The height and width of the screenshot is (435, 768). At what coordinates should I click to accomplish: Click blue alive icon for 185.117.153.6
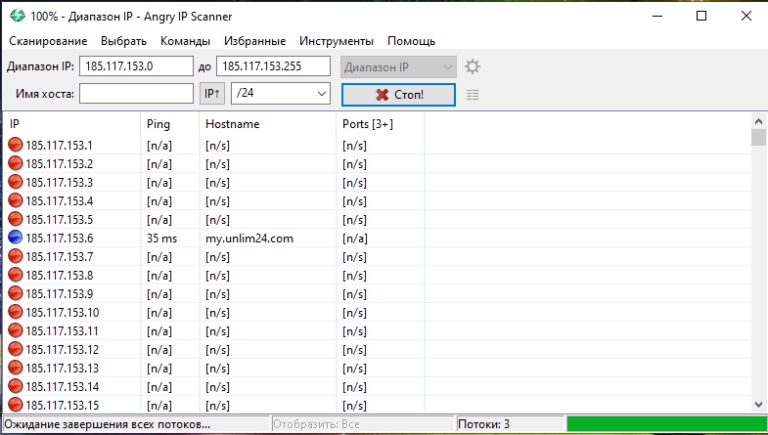16,238
